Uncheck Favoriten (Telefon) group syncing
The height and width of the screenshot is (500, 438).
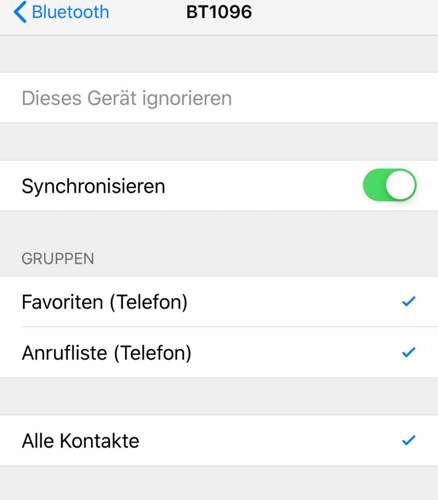pos(219,302)
